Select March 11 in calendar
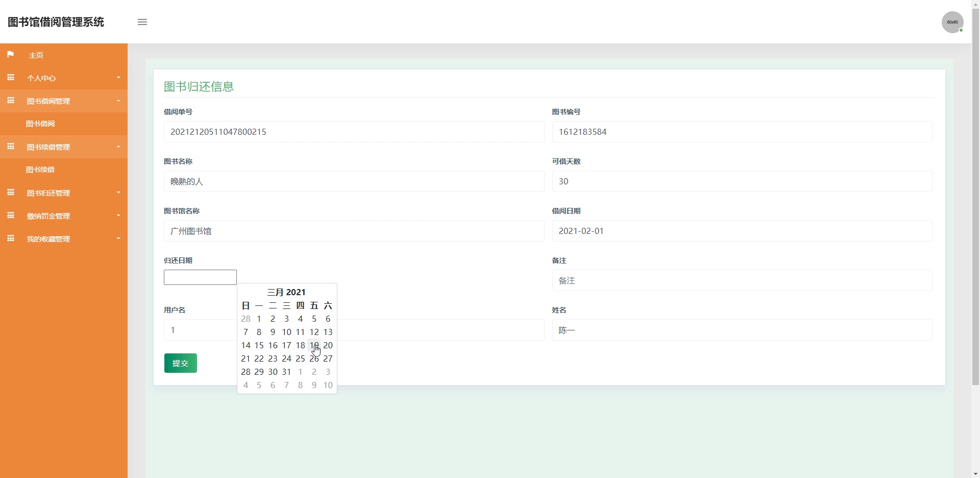 (300, 332)
